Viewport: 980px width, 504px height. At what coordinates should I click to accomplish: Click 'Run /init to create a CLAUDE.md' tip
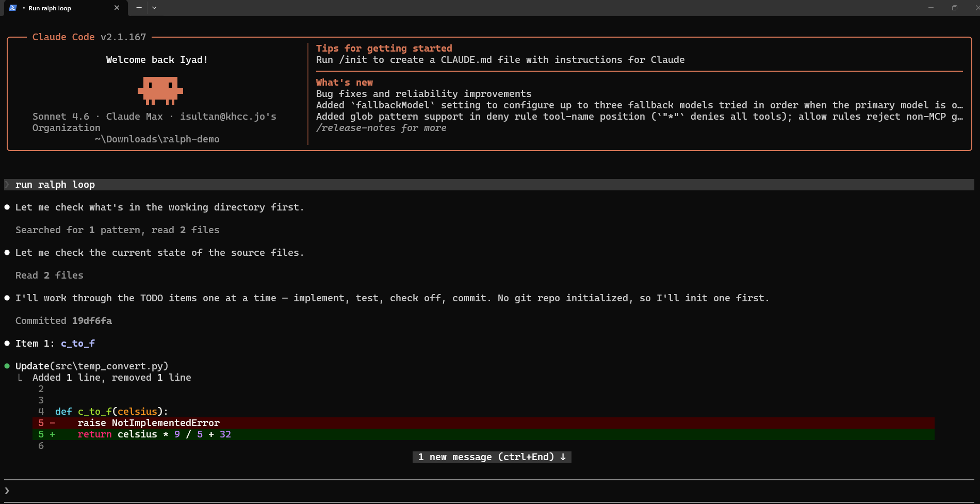pos(500,60)
